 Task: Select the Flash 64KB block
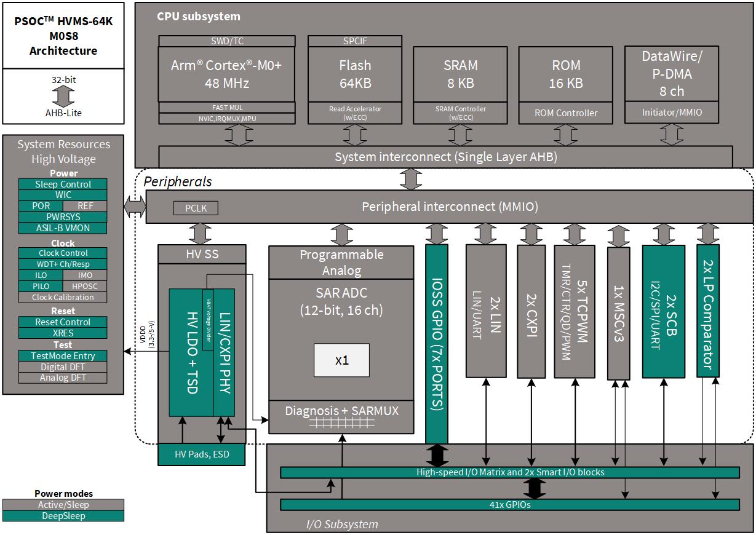(x=355, y=74)
